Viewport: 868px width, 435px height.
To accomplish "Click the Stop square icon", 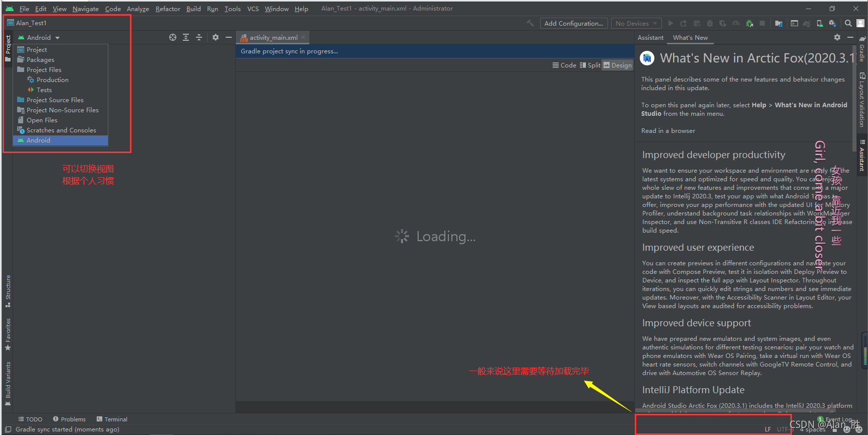I will (762, 23).
